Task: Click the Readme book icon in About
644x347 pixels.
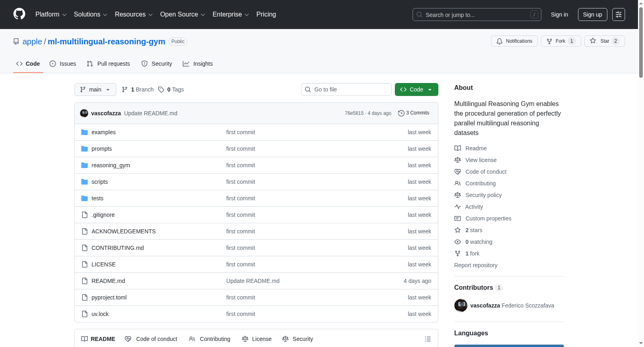Action: click(x=458, y=148)
